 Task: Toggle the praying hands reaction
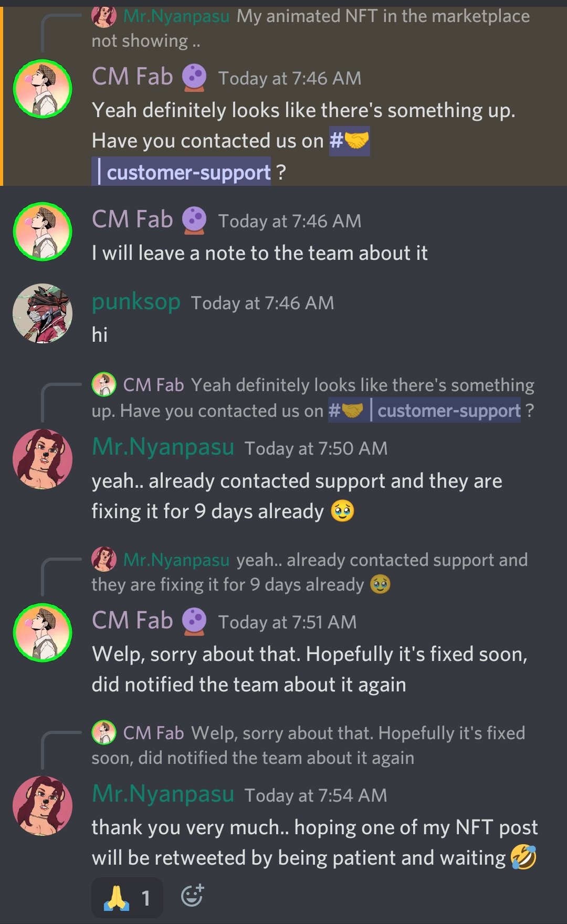[127, 897]
